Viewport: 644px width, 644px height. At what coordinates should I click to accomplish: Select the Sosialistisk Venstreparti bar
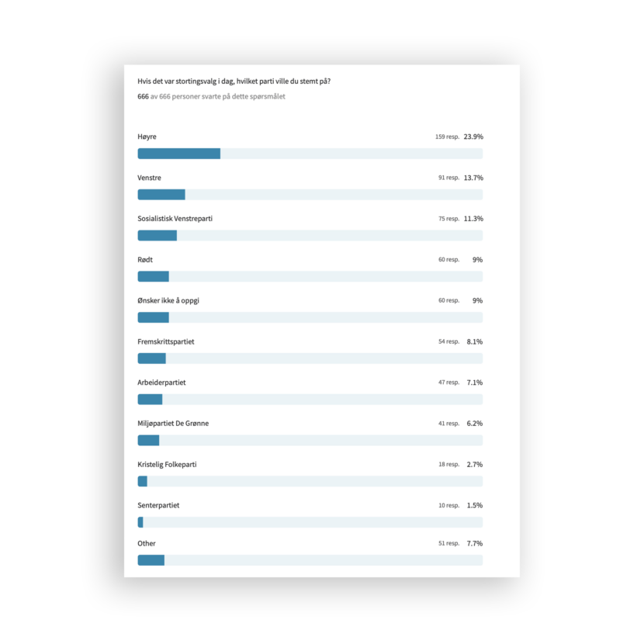pyautogui.click(x=310, y=236)
